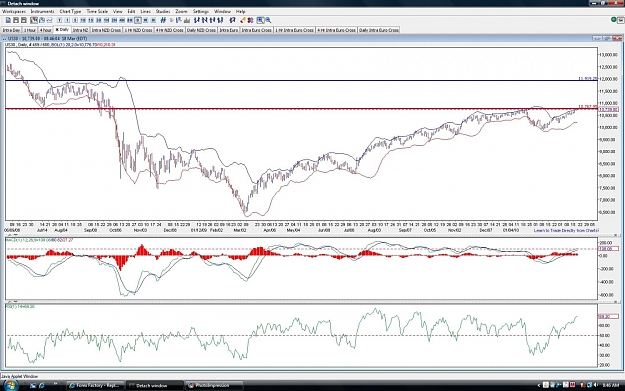Viewport: 625px width, 391px height.
Task: Select the 15 minute time scale button
Action: click(91, 20)
